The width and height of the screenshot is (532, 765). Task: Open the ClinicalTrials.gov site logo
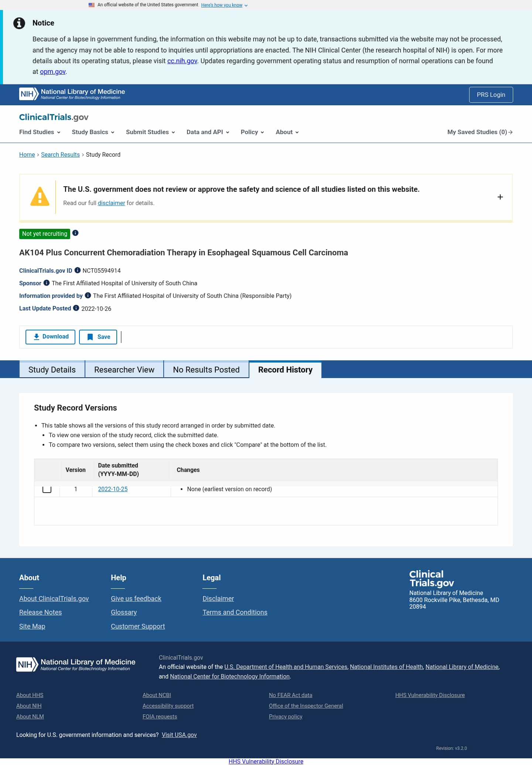(x=54, y=117)
